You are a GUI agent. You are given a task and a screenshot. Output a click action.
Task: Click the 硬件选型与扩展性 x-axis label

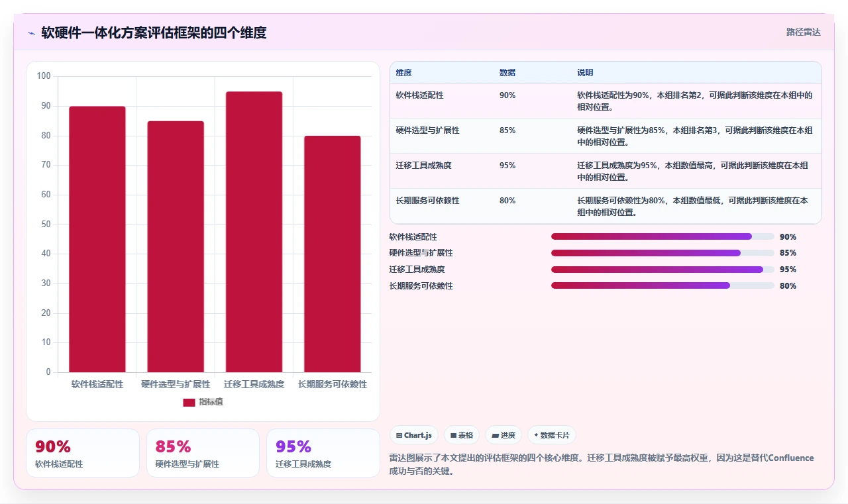(x=176, y=384)
